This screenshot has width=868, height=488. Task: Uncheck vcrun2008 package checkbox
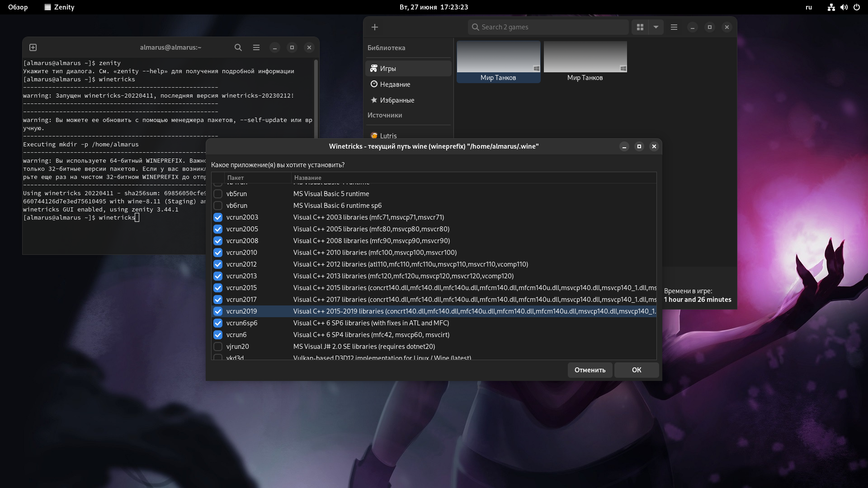tap(218, 241)
